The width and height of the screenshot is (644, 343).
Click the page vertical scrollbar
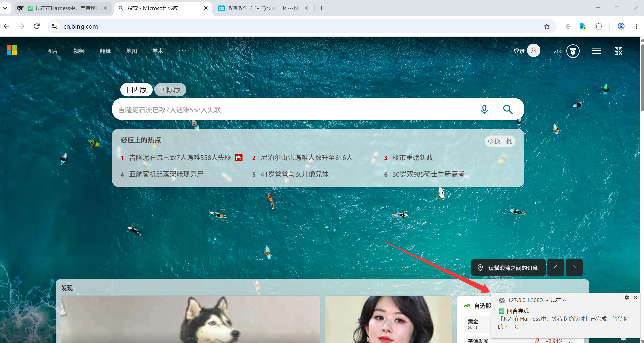(642, 78)
